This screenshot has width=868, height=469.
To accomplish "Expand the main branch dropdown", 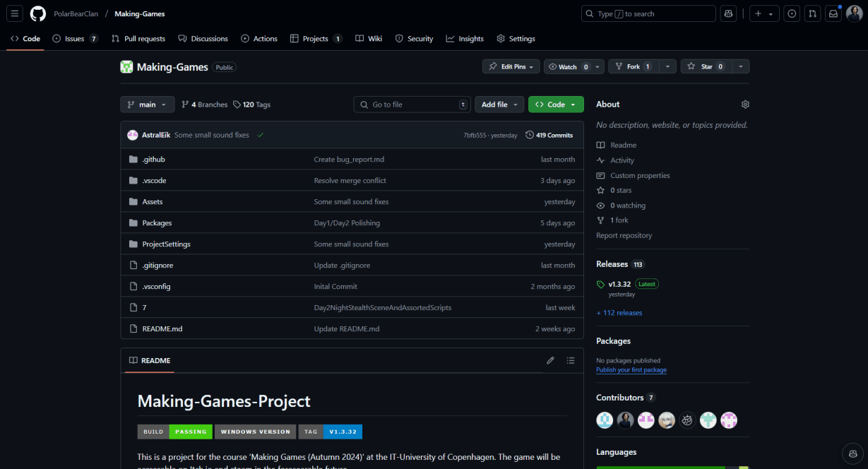I will [x=147, y=105].
